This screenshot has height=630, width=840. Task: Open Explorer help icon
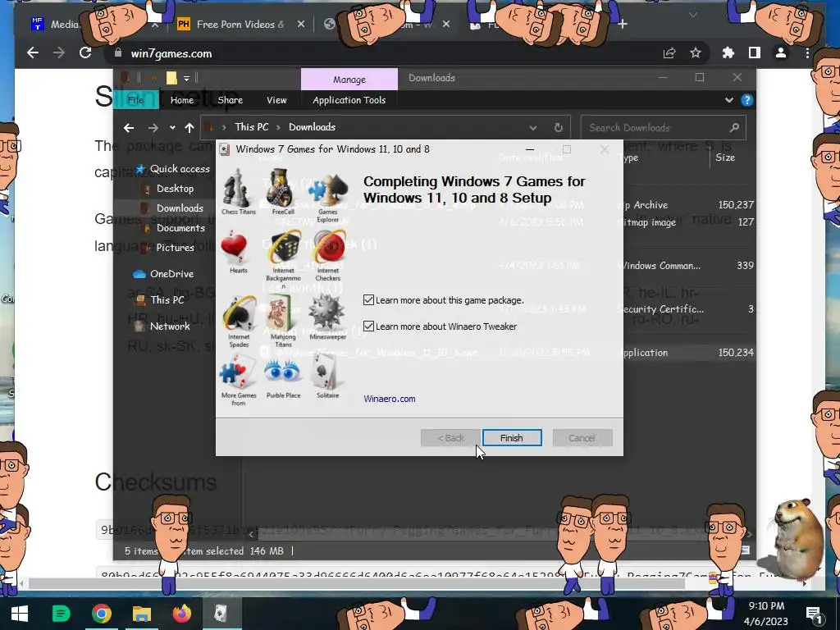pyautogui.click(x=746, y=100)
